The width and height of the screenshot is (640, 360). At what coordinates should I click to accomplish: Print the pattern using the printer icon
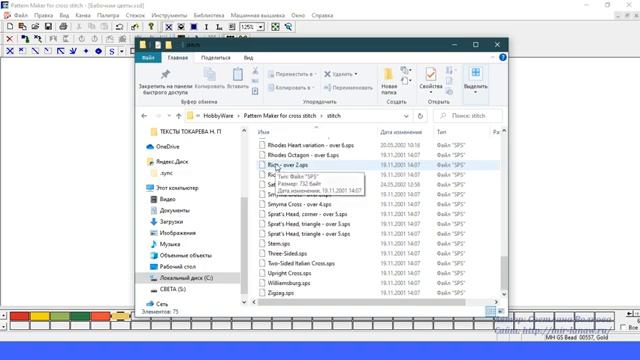[63, 27]
